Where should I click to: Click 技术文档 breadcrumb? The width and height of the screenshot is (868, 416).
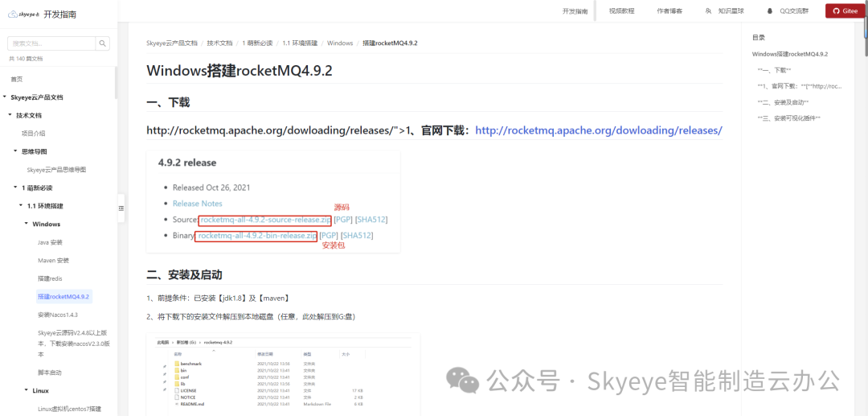coord(219,43)
